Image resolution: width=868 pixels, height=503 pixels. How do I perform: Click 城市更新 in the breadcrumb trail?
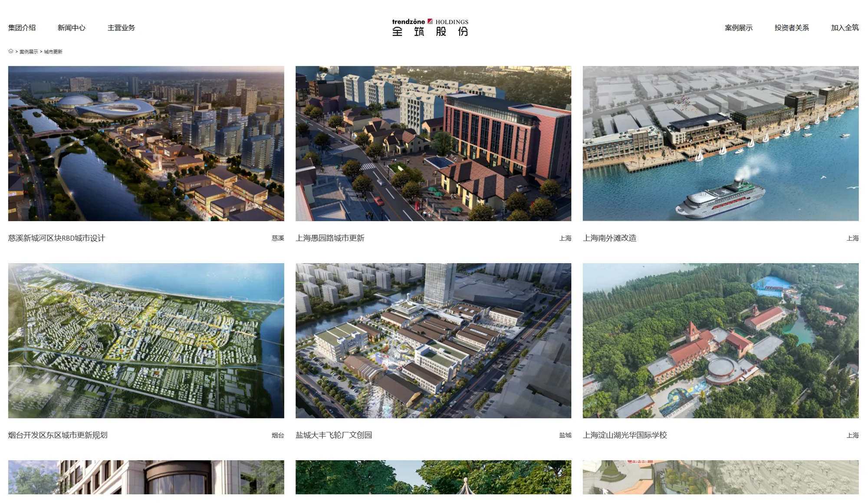coord(53,52)
